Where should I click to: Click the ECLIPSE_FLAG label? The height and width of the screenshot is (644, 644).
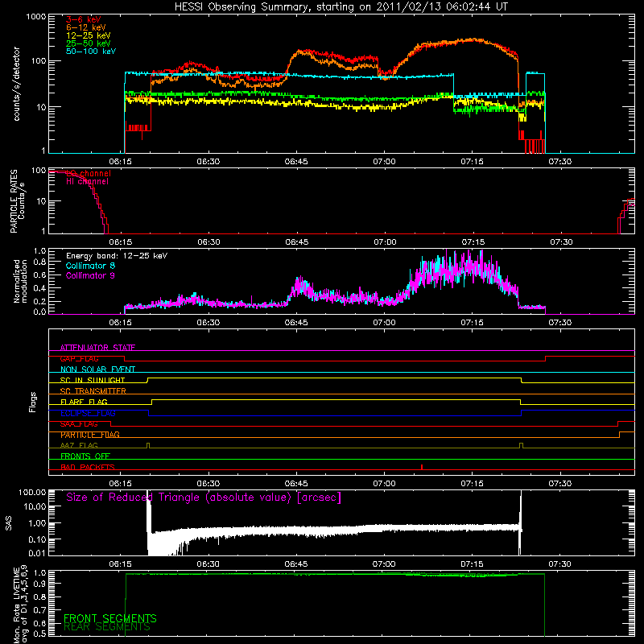tap(88, 413)
